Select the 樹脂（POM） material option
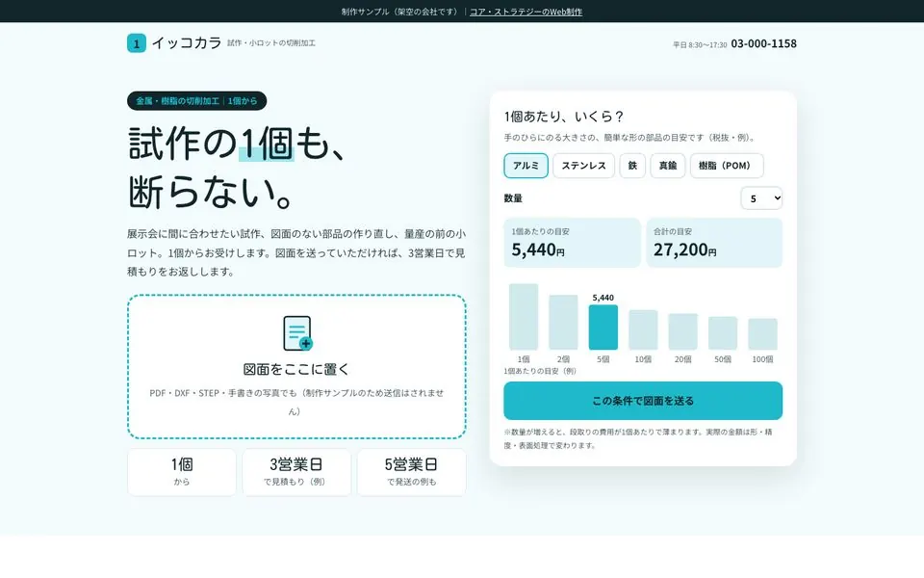 click(x=727, y=166)
